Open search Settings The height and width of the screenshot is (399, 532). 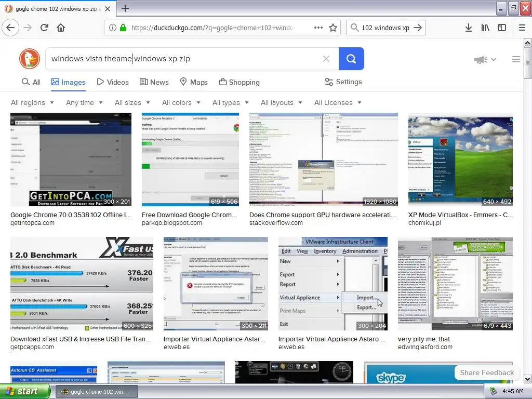pyautogui.click(x=343, y=82)
